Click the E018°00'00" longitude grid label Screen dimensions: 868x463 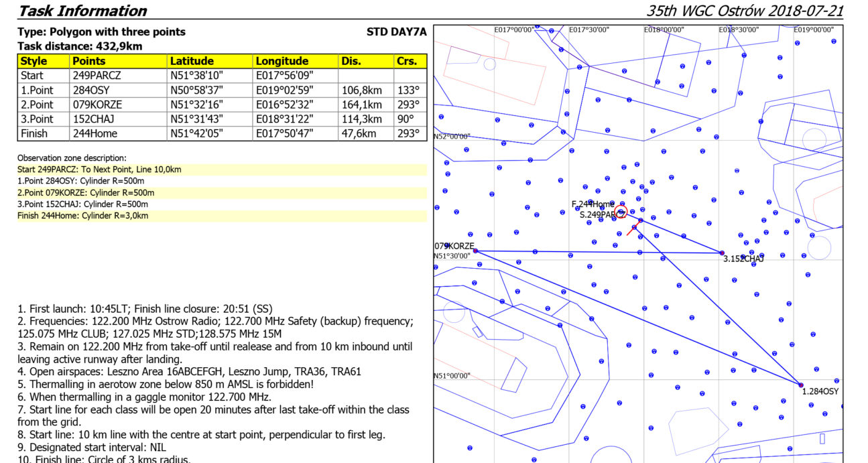pos(664,30)
